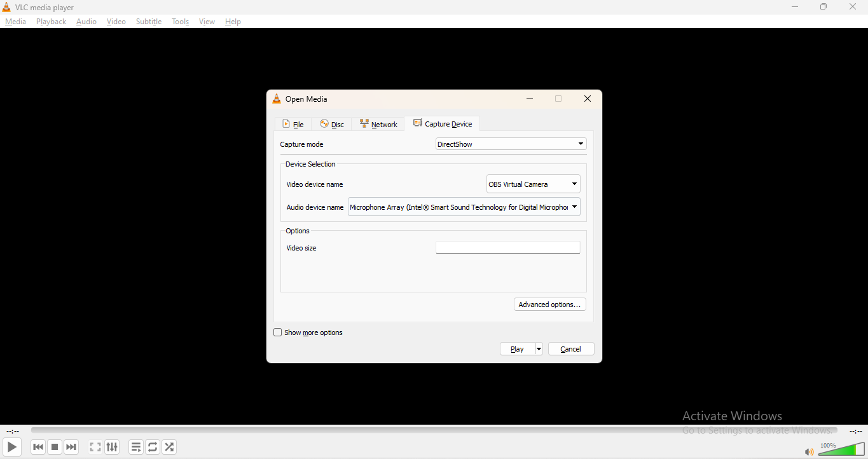This screenshot has height=459, width=868.
Task: Start playback with the Play button
Action: pos(12,447)
